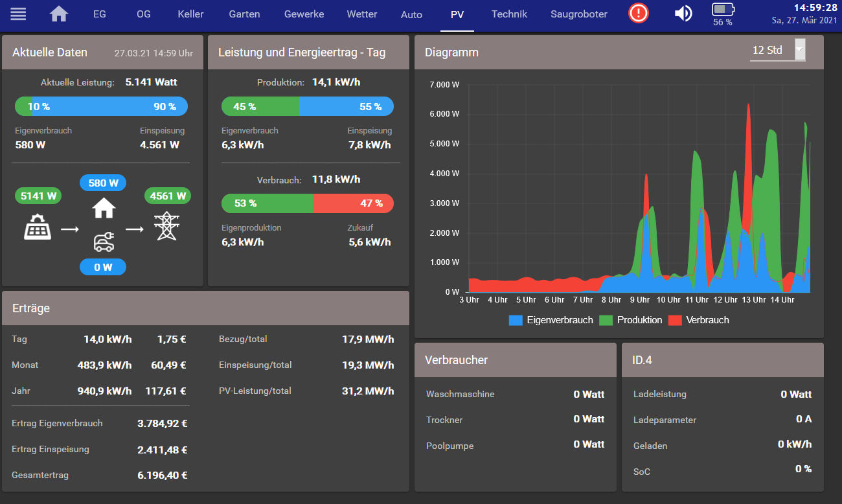Click the Poolpumpe row

515,445
